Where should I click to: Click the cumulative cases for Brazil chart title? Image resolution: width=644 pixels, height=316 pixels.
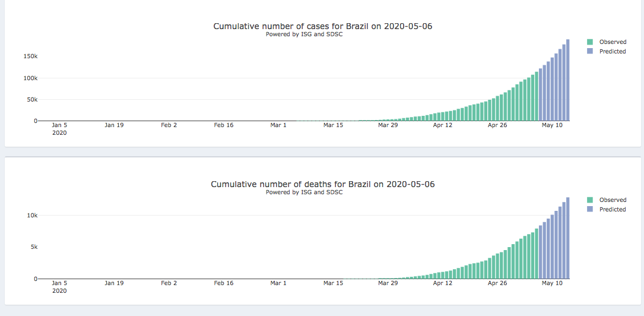pyautogui.click(x=326, y=27)
